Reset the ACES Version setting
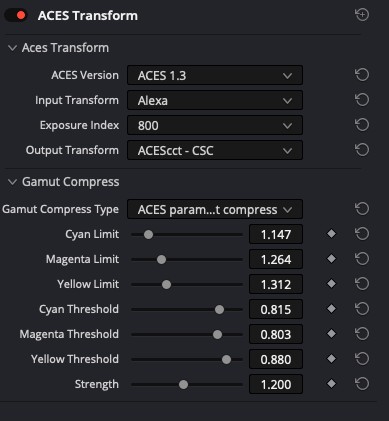This screenshot has width=389, height=421. coord(362,75)
